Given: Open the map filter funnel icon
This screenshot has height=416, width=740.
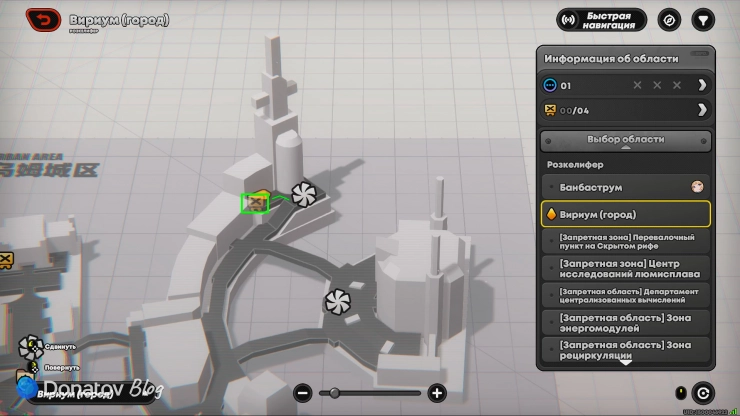Looking at the screenshot, I should 703,20.
